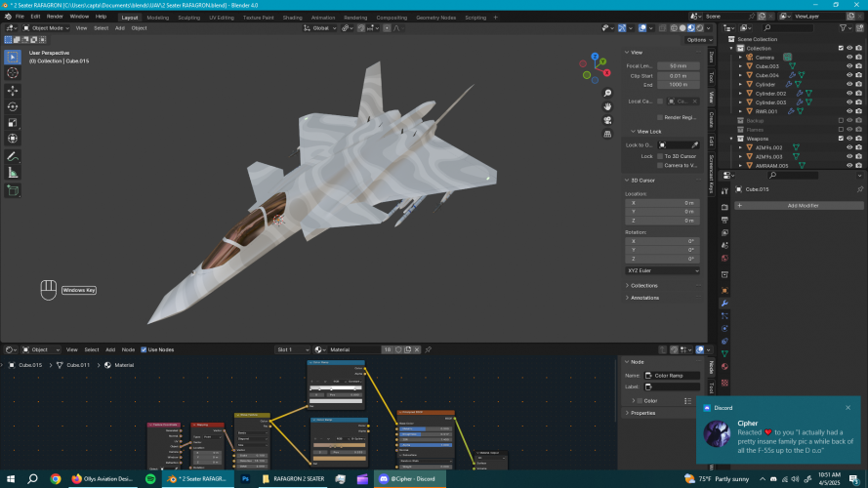Open the File menu
This screenshot has height=488, width=868.
pyautogui.click(x=20, y=17)
